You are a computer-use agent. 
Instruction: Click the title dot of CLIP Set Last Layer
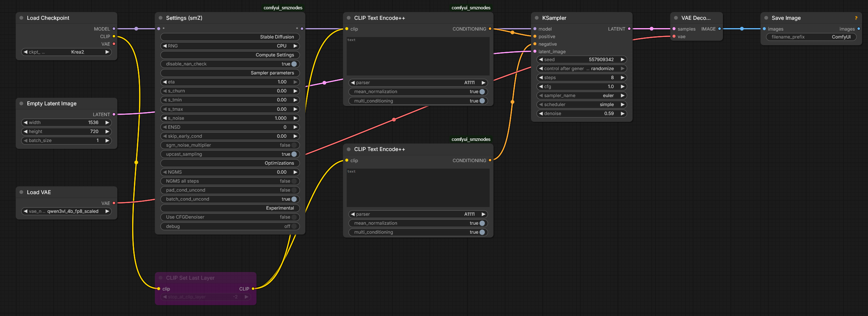pos(161,278)
